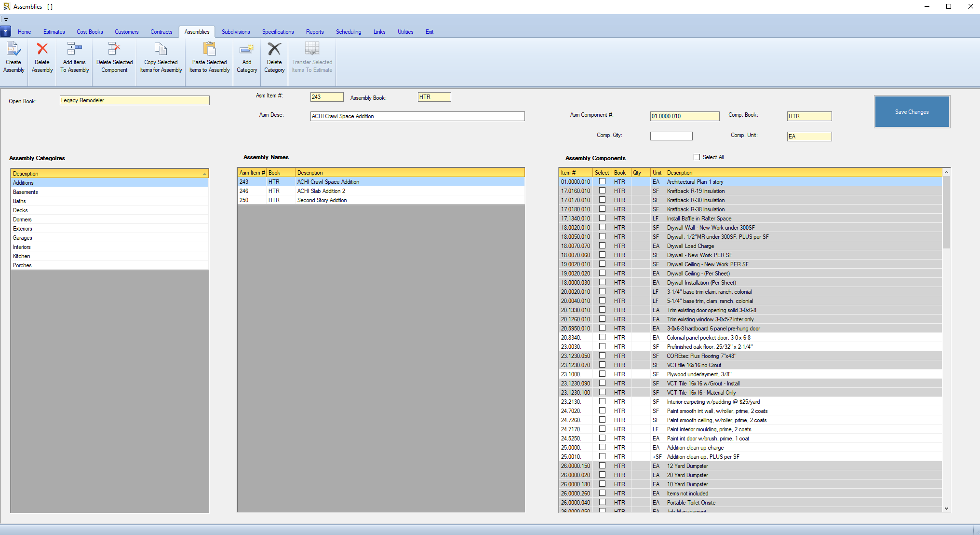Open the application menu button left of Home
The height and width of the screenshot is (535, 980).
coord(6,32)
